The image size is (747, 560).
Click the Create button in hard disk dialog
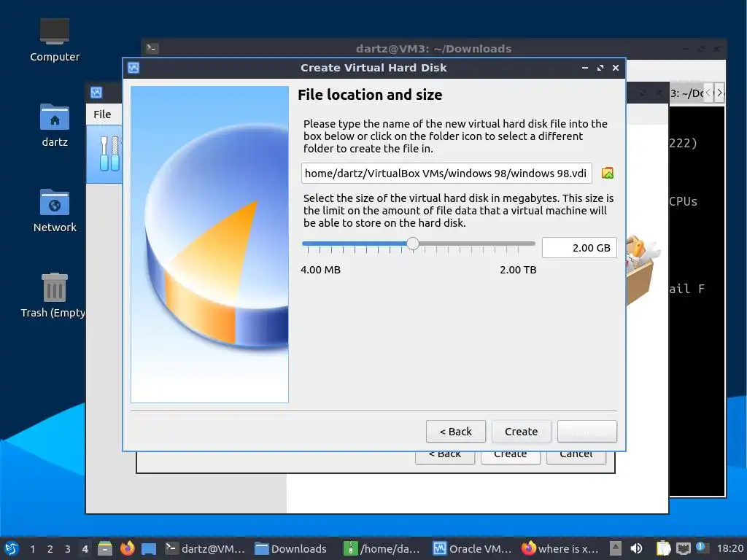(x=521, y=432)
